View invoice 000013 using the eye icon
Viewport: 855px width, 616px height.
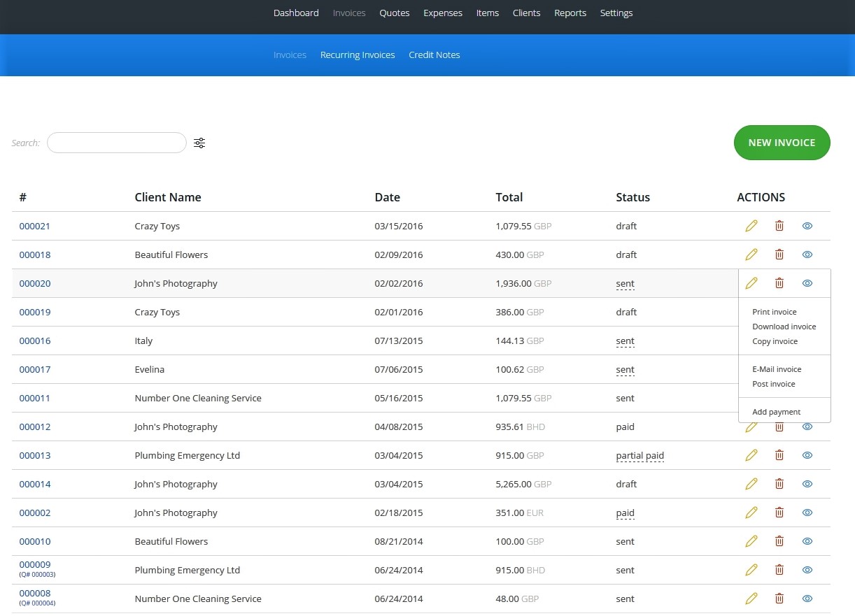tap(807, 455)
